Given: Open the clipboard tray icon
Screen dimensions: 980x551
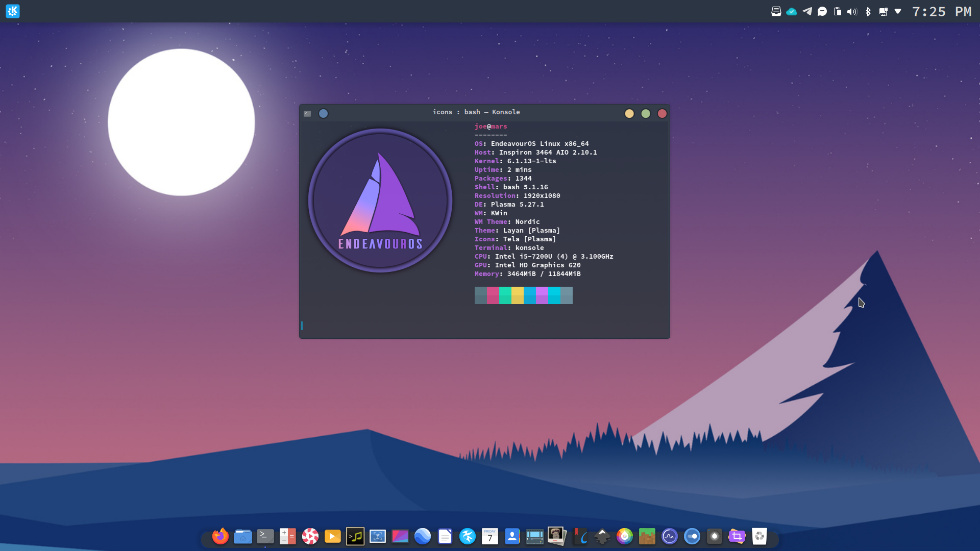Looking at the screenshot, I should tap(837, 11).
